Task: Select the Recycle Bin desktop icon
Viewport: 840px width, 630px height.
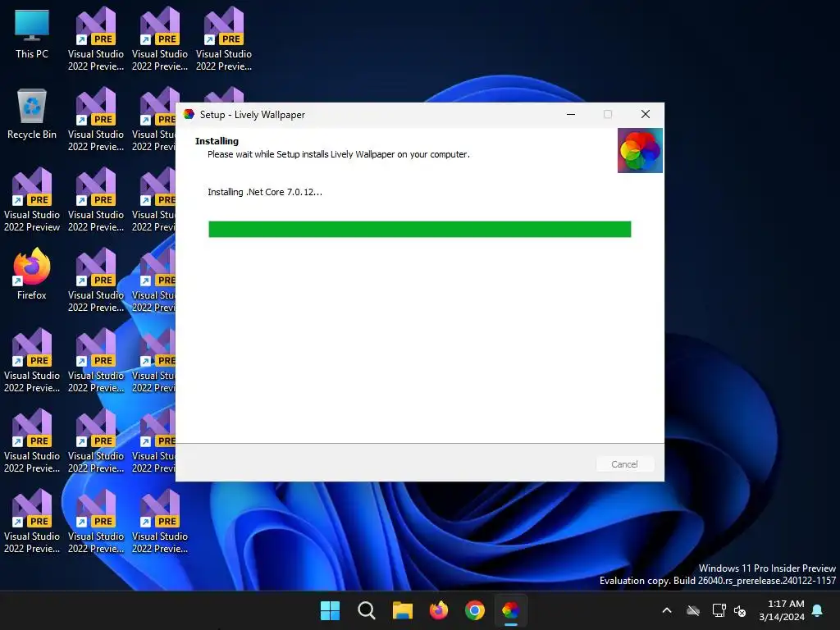Action: [32, 114]
